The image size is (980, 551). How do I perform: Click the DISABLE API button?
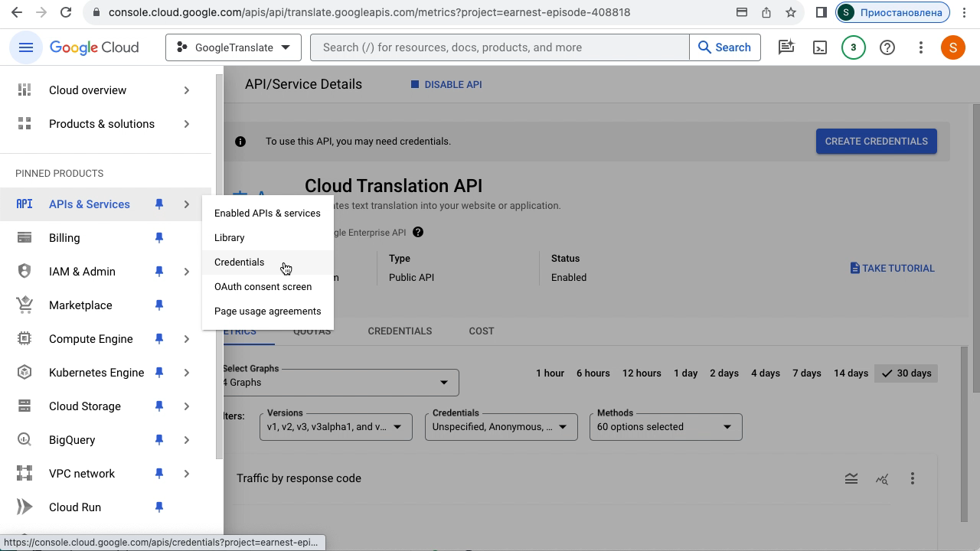click(446, 85)
